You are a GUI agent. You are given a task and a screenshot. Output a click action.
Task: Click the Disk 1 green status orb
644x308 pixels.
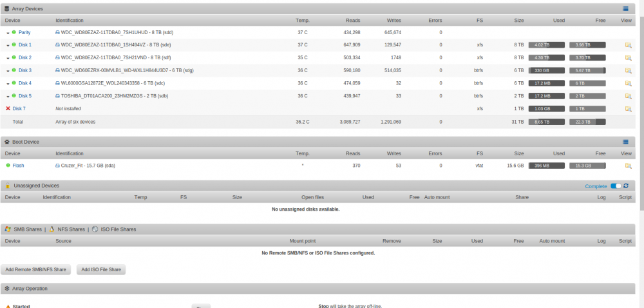(14, 44)
